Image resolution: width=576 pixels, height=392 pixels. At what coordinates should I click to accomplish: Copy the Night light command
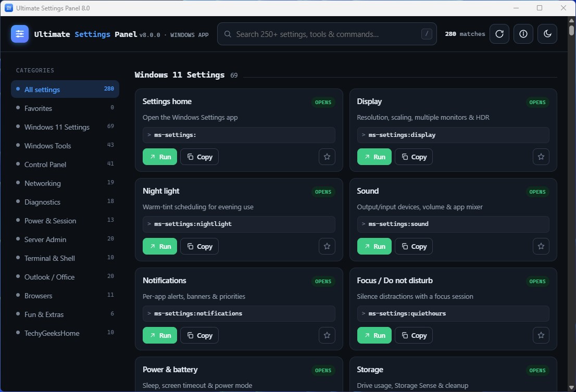pos(199,246)
